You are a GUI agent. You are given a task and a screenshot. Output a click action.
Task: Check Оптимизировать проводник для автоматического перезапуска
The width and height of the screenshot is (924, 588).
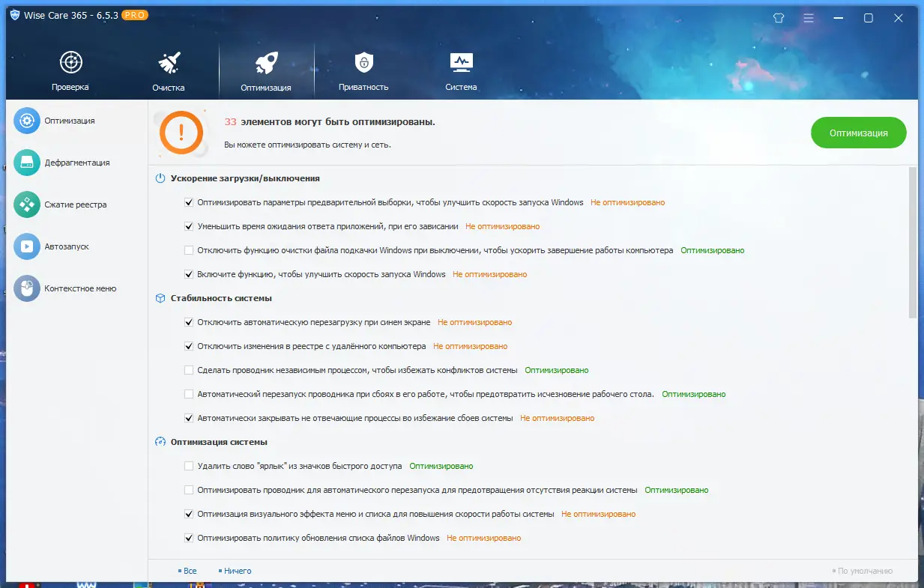pyautogui.click(x=189, y=490)
